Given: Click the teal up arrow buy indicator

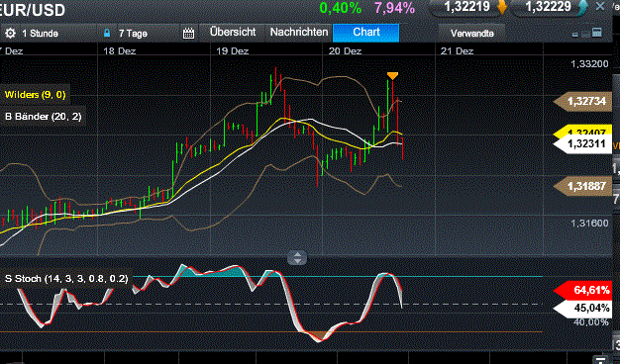Looking at the screenshot, I should coord(582,8).
